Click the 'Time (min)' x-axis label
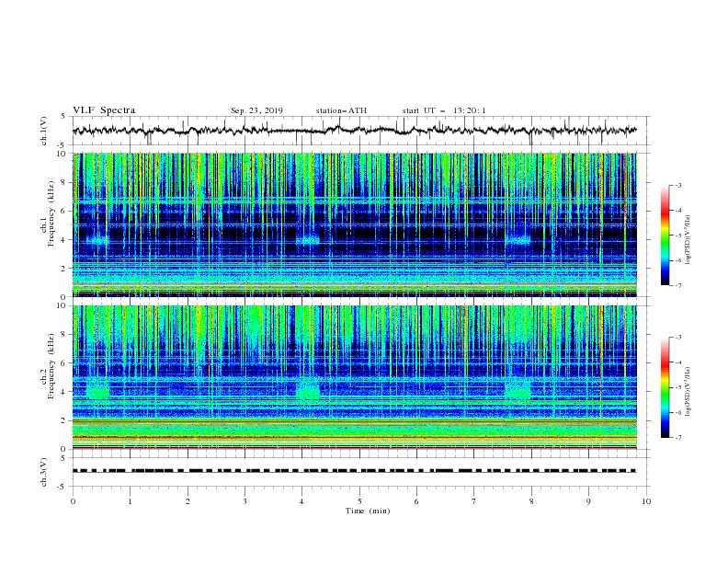 click(x=368, y=511)
